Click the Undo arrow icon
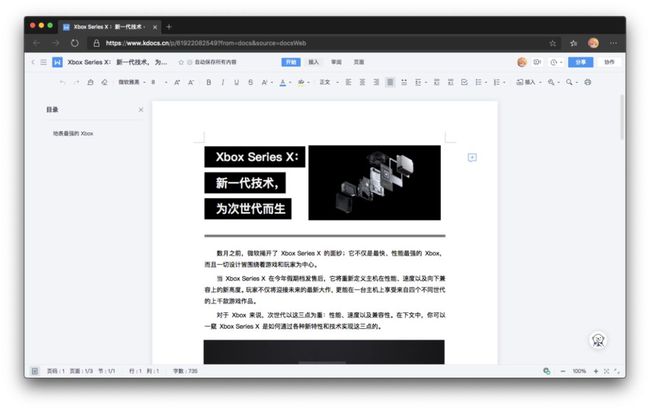This screenshot has width=650, height=410. tap(62, 82)
